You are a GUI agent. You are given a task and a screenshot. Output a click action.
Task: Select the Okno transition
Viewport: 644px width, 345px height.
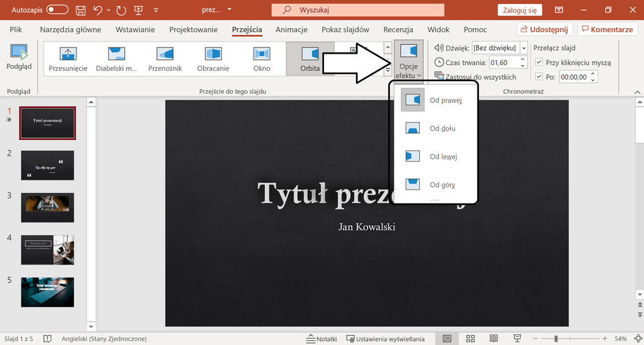[262, 59]
